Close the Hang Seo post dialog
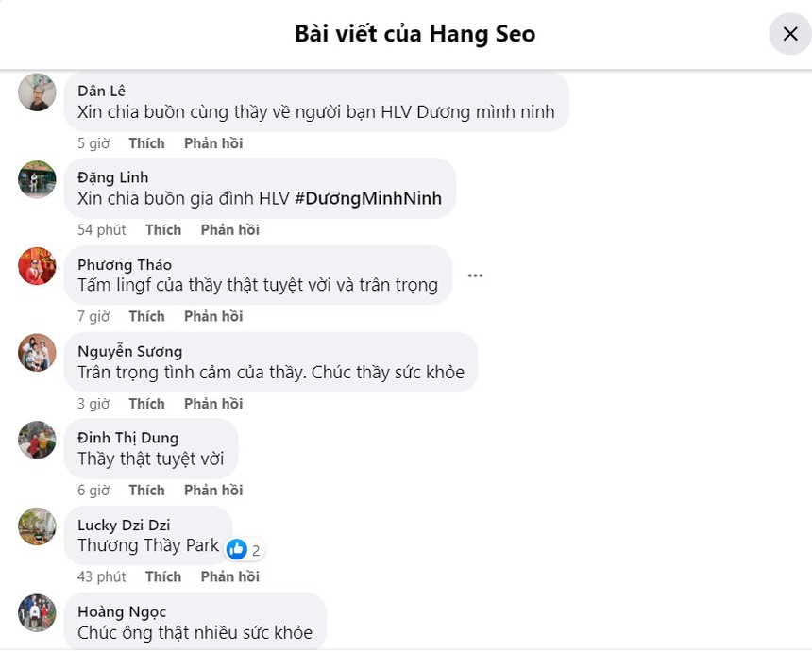Viewport: 812px width, 651px height. click(x=790, y=34)
